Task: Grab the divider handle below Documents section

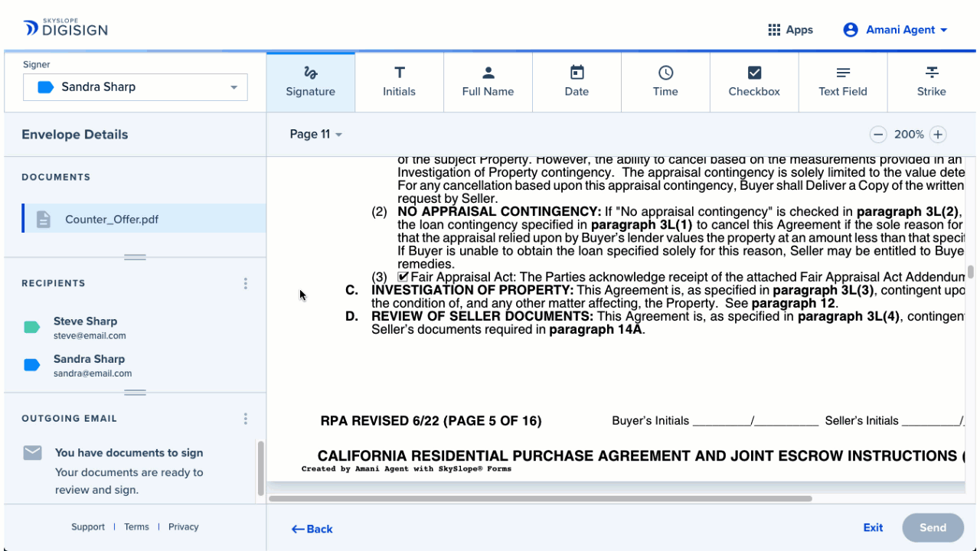Action: pos(135,257)
